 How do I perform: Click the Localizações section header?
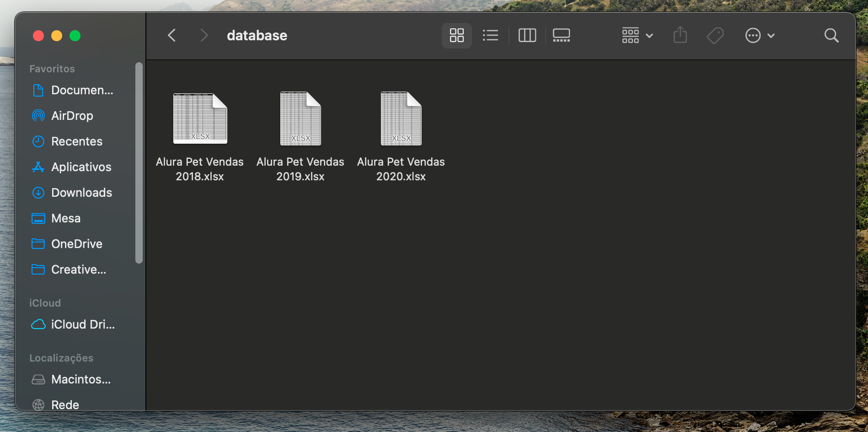61,358
